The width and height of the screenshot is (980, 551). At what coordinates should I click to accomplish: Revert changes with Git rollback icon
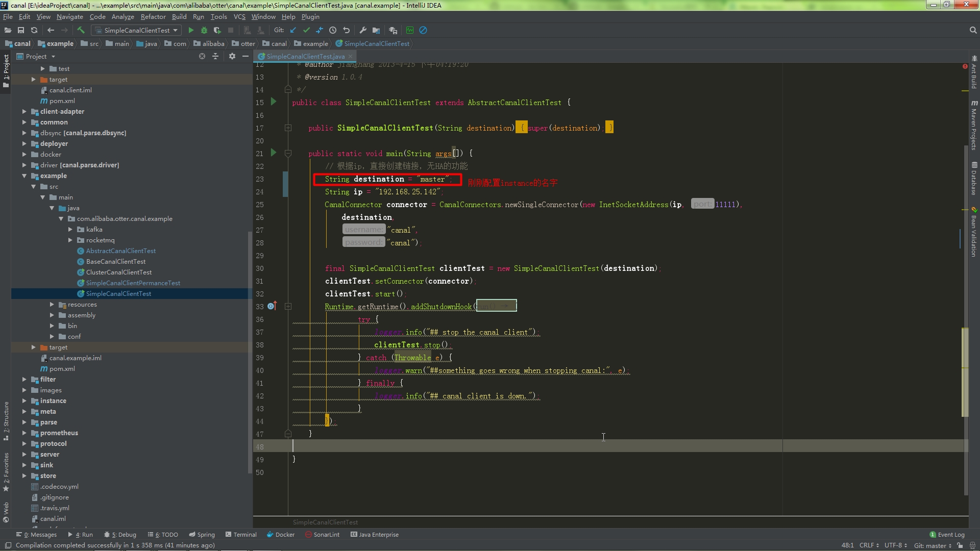tap(347, 30)
